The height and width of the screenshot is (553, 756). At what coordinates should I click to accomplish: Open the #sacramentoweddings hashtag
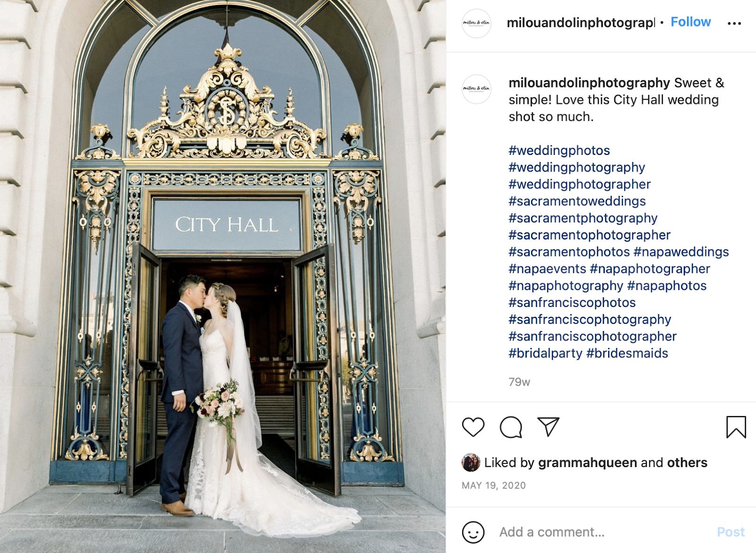(x=577, y=201)
